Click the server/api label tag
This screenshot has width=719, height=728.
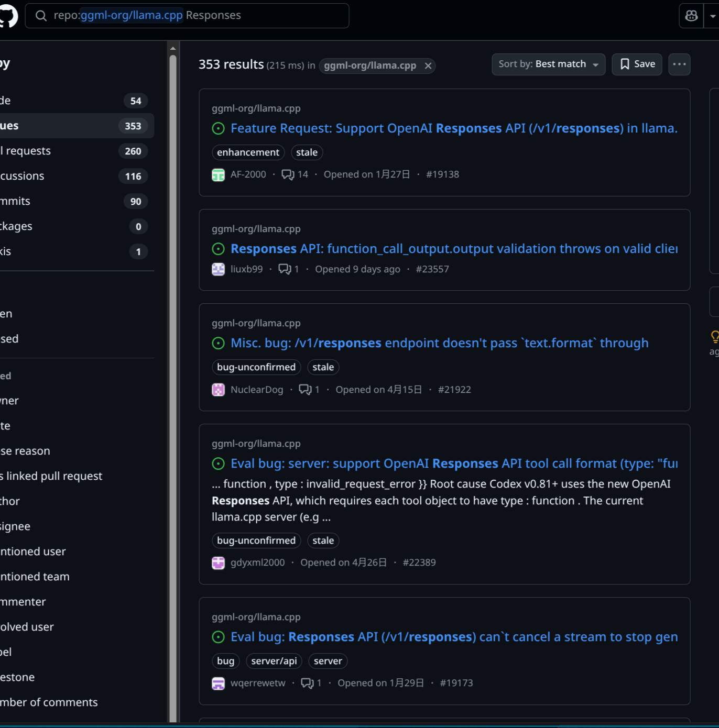(x=274, y=661)
